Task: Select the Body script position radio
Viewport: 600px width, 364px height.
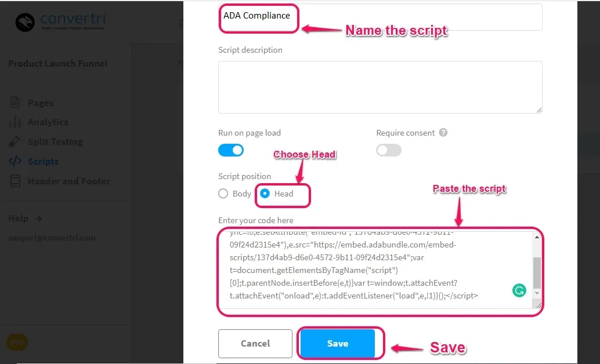Action: [x=223, y=194]
